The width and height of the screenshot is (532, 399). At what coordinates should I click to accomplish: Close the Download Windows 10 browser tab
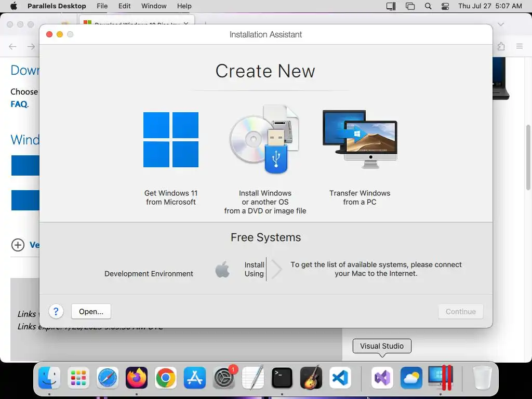point(185,23)
